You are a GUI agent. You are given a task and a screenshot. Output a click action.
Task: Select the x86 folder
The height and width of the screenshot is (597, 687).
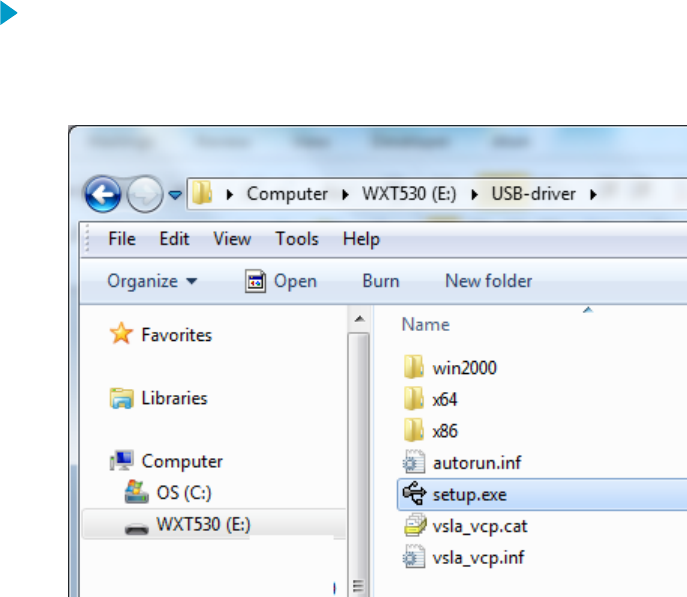coord(445,431)
